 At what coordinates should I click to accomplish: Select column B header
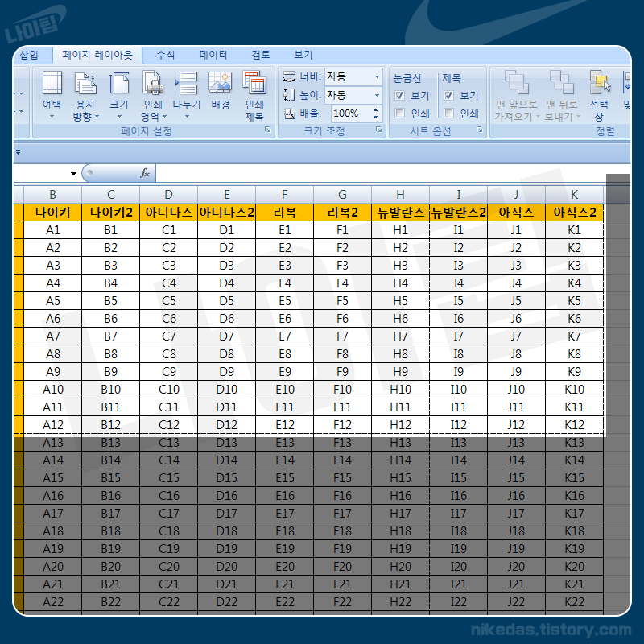pos(52,195)
